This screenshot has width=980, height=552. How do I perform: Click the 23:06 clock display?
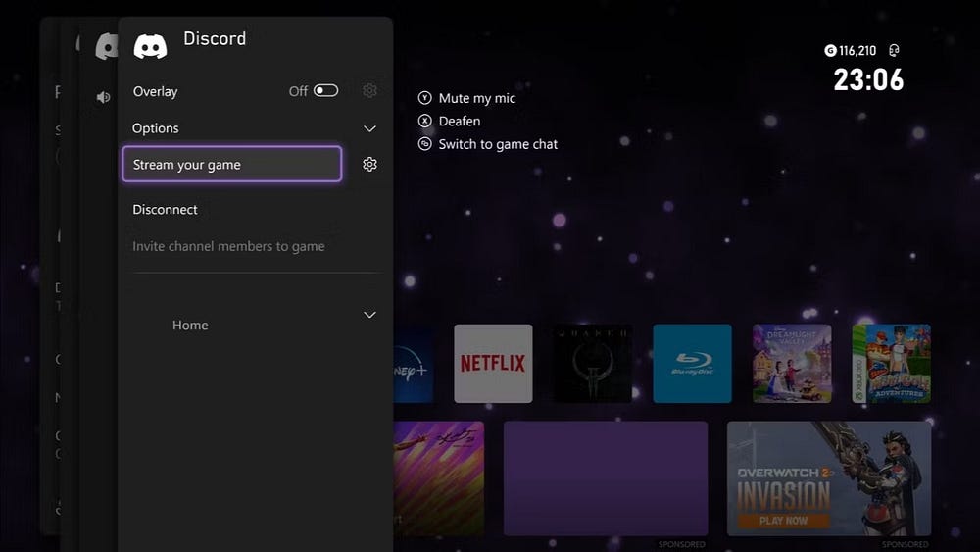868,80
